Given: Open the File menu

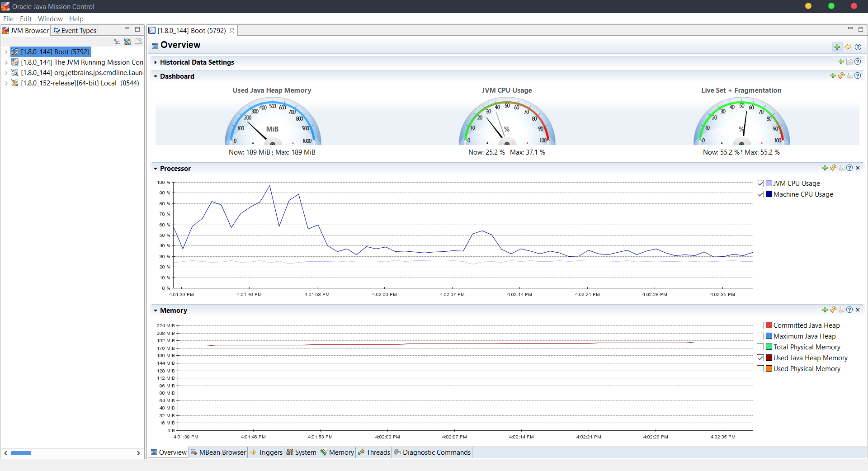Looking at the screenshot, I should pyautogui.click(x=8, y=19).
